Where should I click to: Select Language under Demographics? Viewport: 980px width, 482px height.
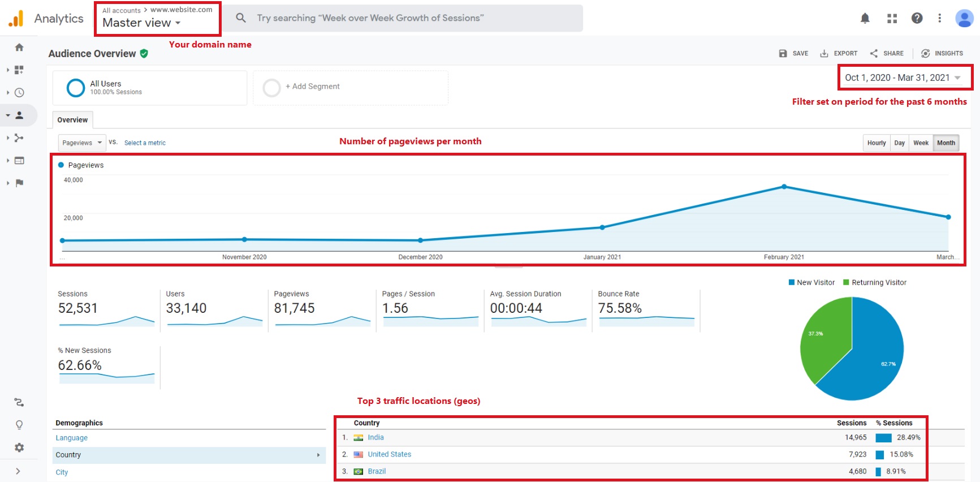pyautogui.click(x=71, y=438)
